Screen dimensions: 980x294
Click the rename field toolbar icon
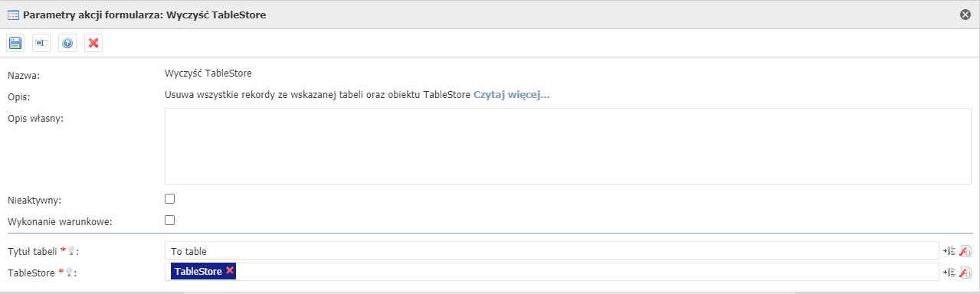tap(41, 43)
